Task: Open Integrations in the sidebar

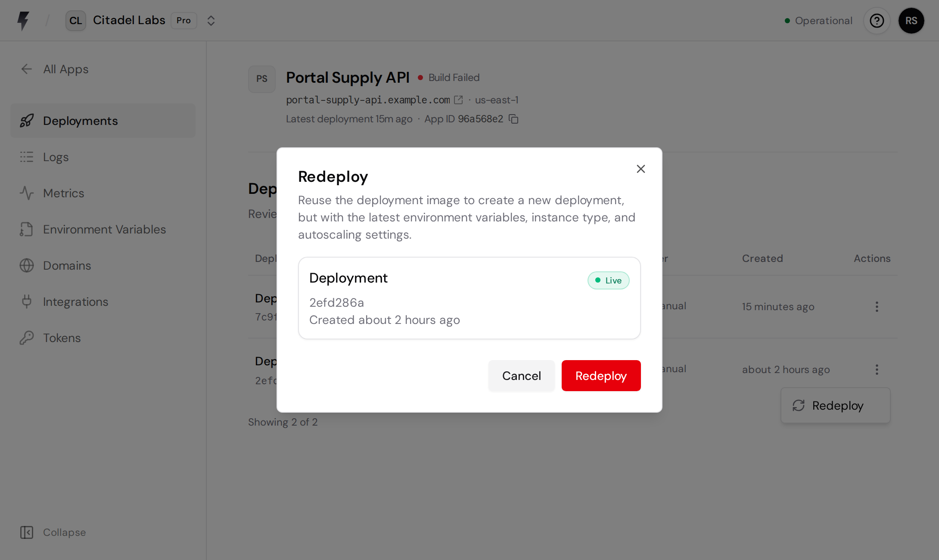Action: pyautogui.click(x=103, y=302)
